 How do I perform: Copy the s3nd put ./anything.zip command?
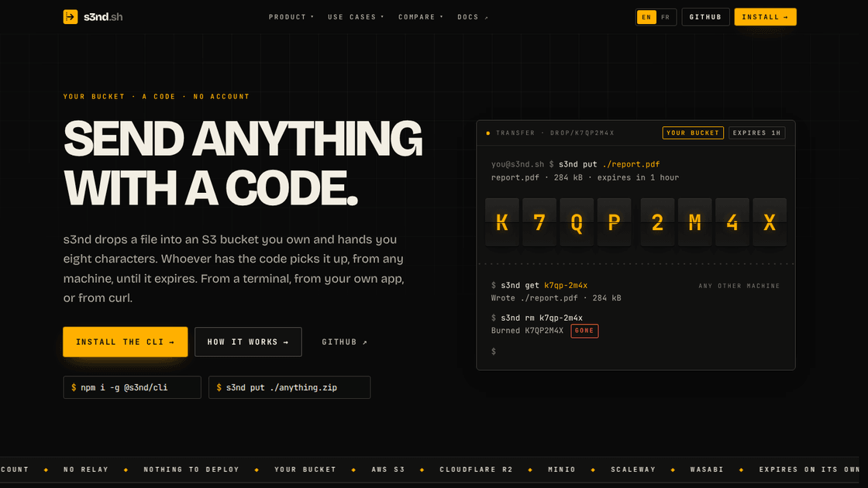pyautogui.click(x=289, y=387)
